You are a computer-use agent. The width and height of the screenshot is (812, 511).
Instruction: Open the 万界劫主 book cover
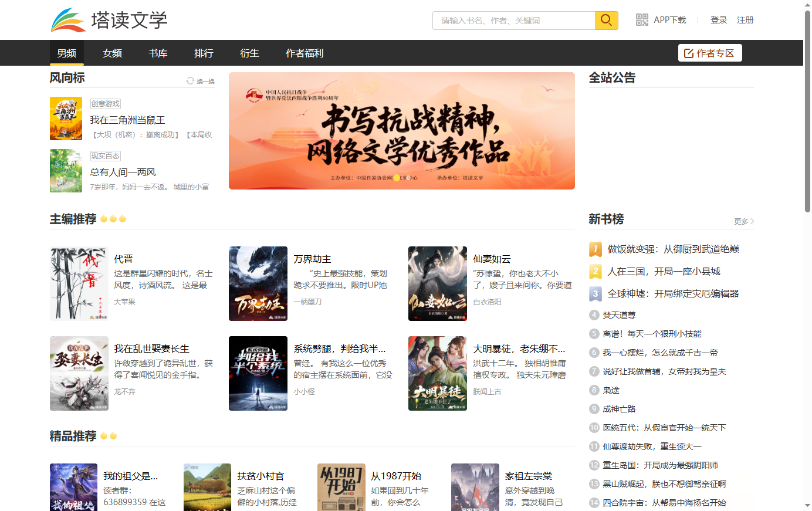tap(258, 283)
